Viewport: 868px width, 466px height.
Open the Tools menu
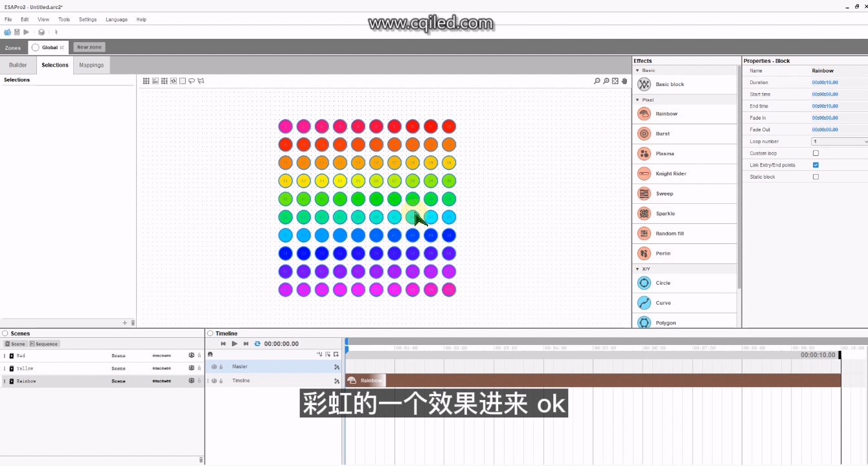pos(64,19)
